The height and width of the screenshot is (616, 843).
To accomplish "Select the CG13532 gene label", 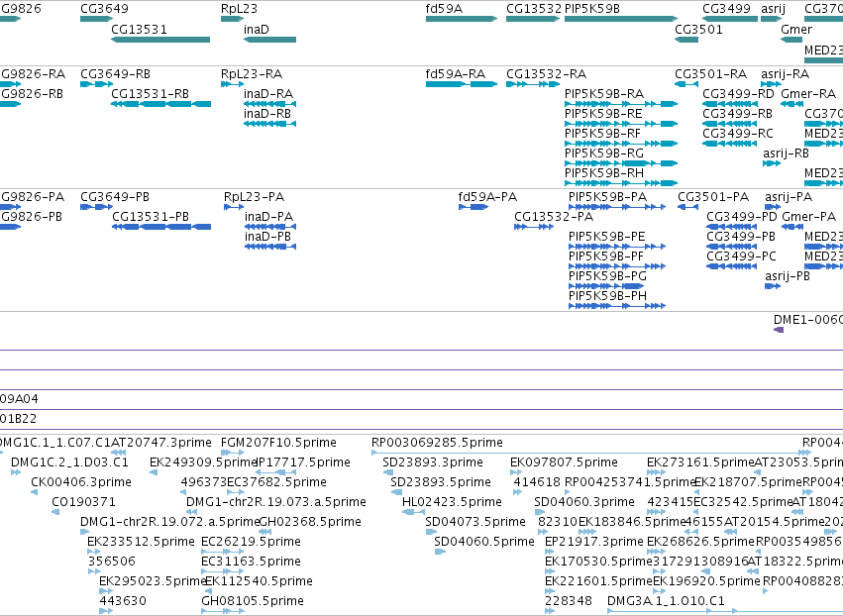I will (533, 9).
